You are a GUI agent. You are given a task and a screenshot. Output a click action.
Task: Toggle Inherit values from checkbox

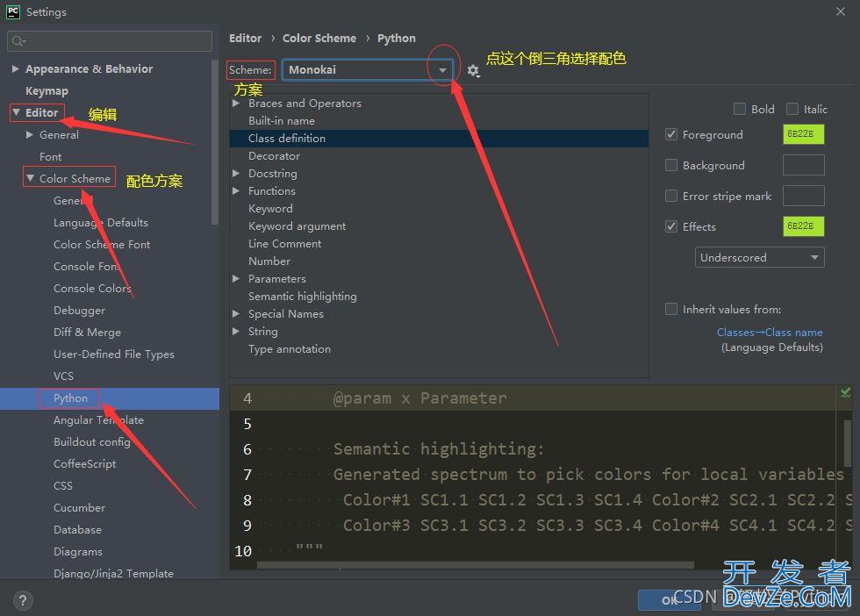coord(670,310)
